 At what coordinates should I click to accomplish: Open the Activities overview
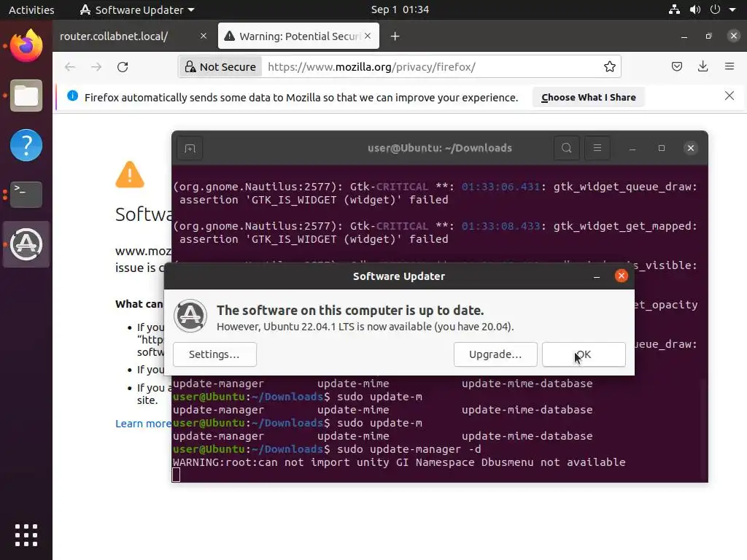click(x=31, y=9)
